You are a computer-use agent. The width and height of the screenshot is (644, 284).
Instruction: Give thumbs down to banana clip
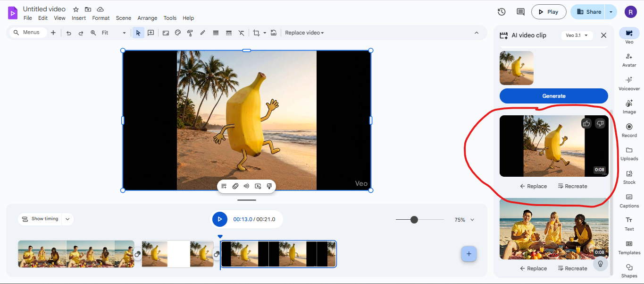tap(600, 123)
